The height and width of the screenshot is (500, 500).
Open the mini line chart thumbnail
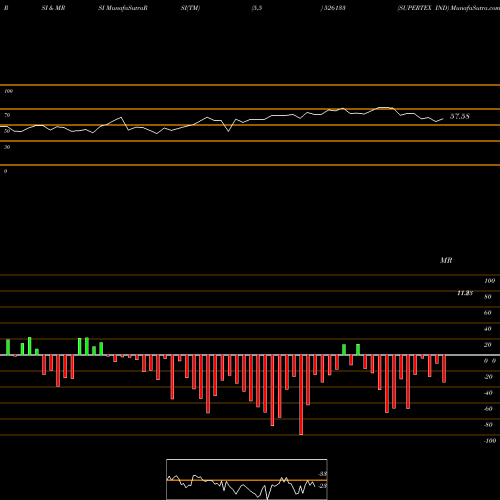coord(247,479)
